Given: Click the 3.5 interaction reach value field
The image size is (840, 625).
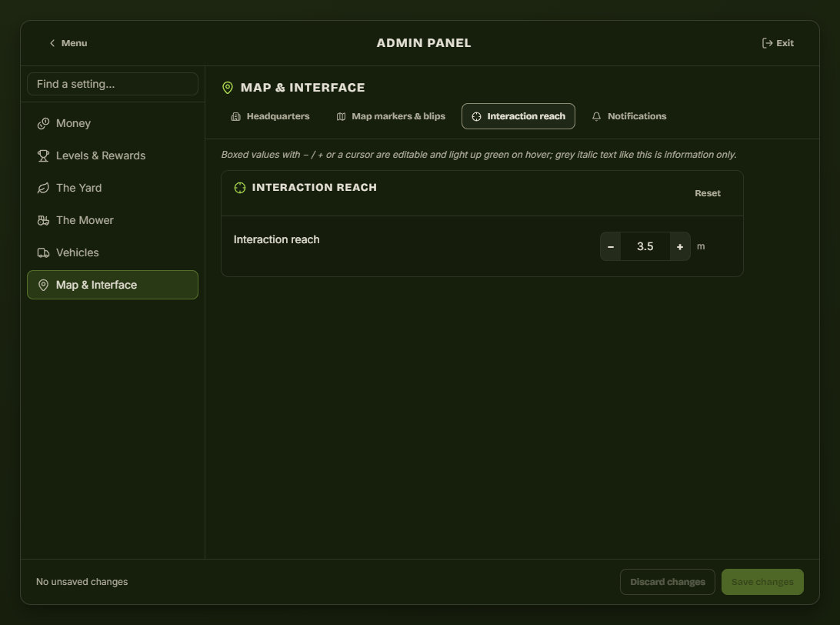Looking at the screenshot, I should [645, 246].
